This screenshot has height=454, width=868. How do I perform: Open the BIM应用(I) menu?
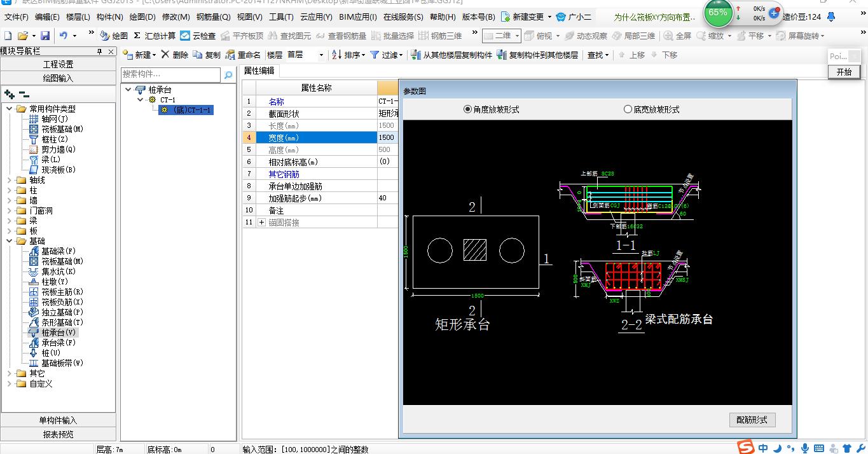point(358,17)
